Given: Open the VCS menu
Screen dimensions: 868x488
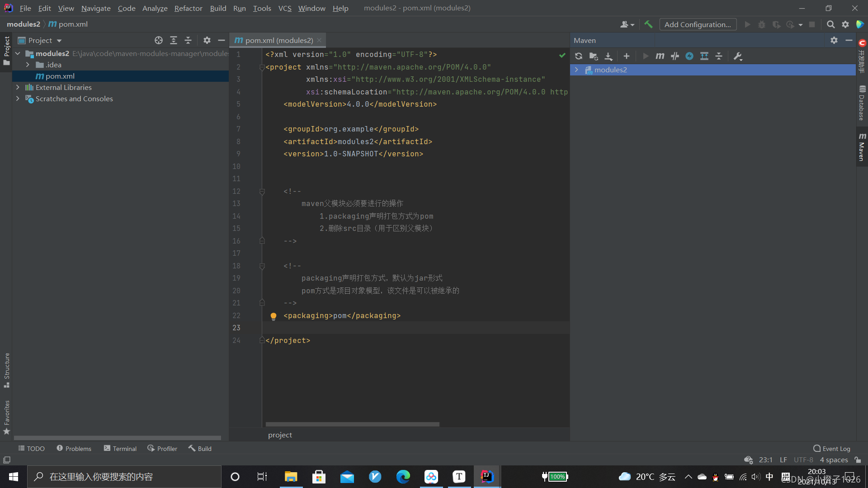Looking at the screenshot, I should coord(285,8).
